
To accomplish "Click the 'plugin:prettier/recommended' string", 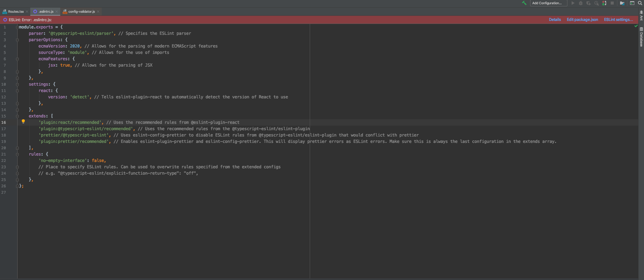I will coord(74,142).
